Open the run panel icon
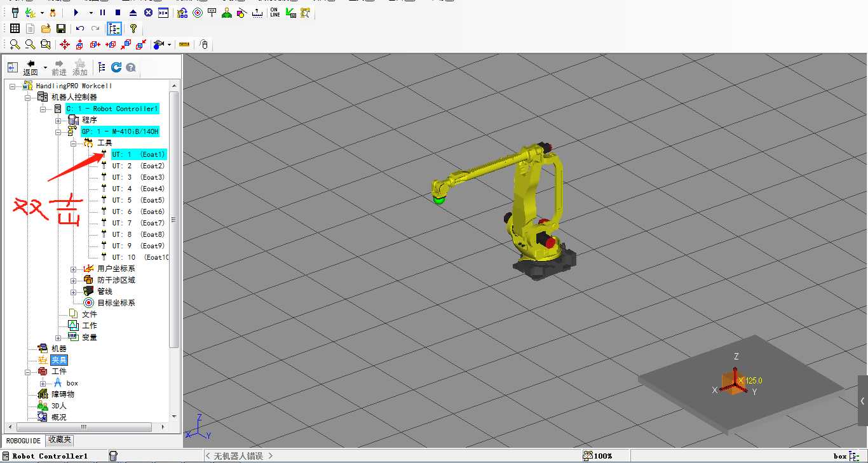Viewport: 868px width, 463px height. point(163,12)
